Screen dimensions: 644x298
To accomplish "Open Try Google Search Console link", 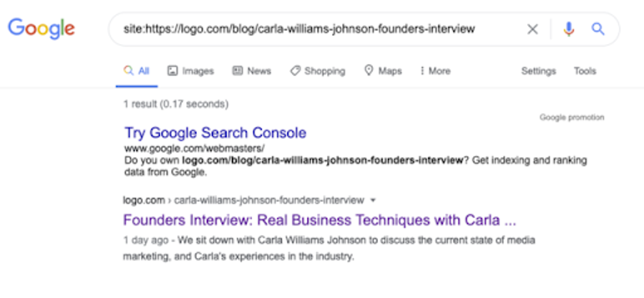I will tap(215, 133).
